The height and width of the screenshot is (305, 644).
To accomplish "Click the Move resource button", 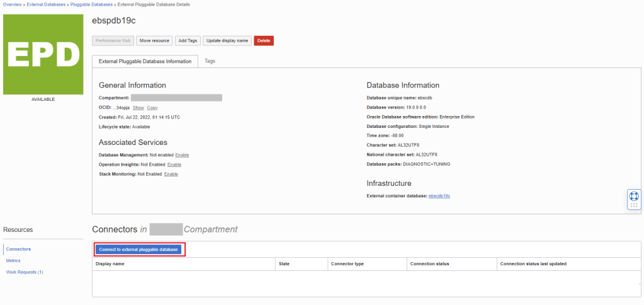I will (x=154, y=41).
